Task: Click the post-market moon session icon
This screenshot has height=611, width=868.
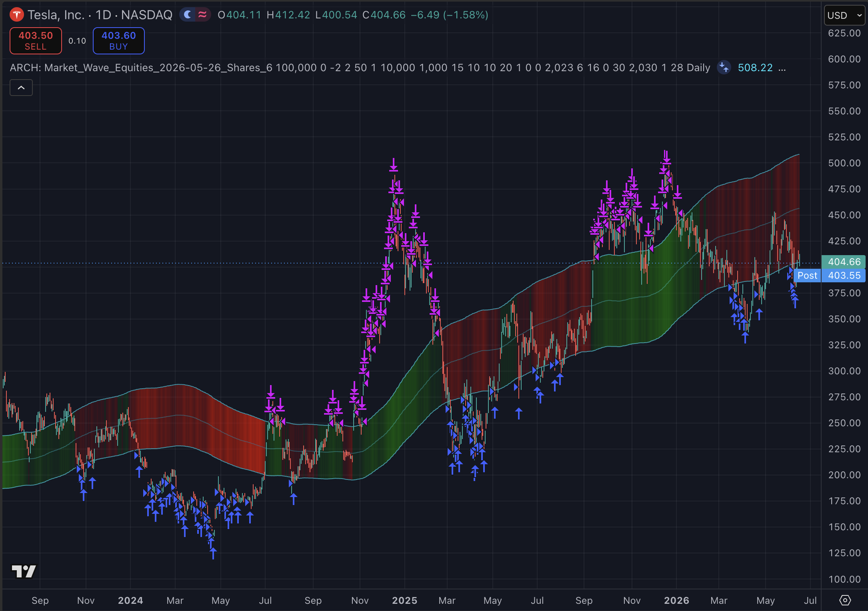Action: 187,15
